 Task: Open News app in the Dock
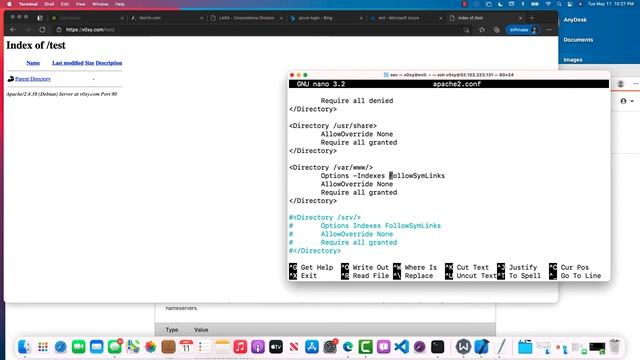[294, 347]
